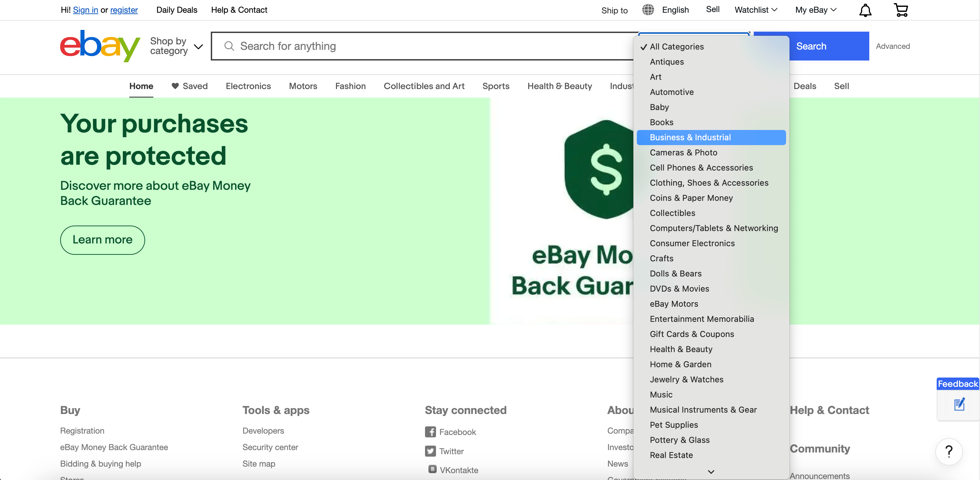The image size is (980, 480).
Task: Click the Feedback pencil icon
Action: (959, 404)
